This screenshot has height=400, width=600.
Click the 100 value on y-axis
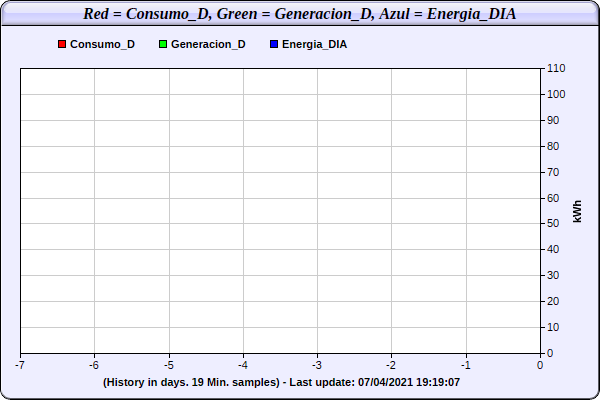[x=556, y=94]
